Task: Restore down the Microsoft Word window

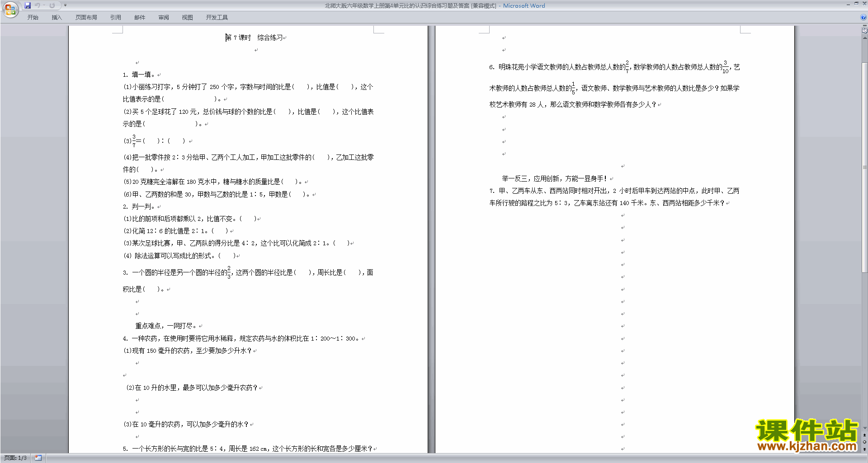Action: [x=856, y=4]
